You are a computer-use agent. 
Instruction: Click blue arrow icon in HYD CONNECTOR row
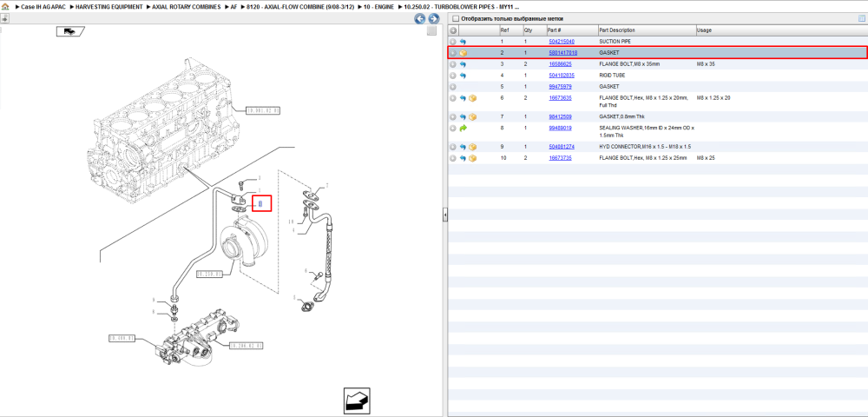click(463, 147)
